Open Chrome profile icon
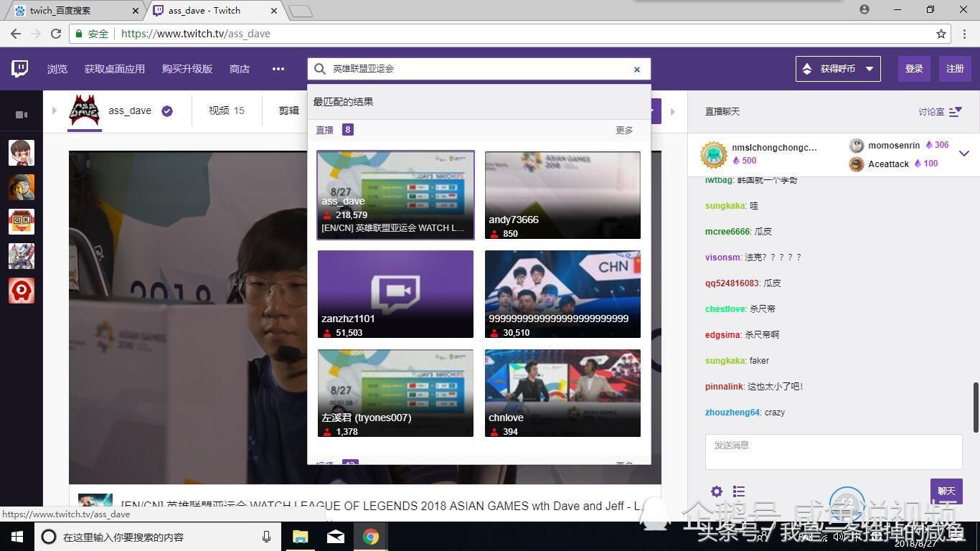Viewport: 980px width, 551px height. [x=864, y=9]
